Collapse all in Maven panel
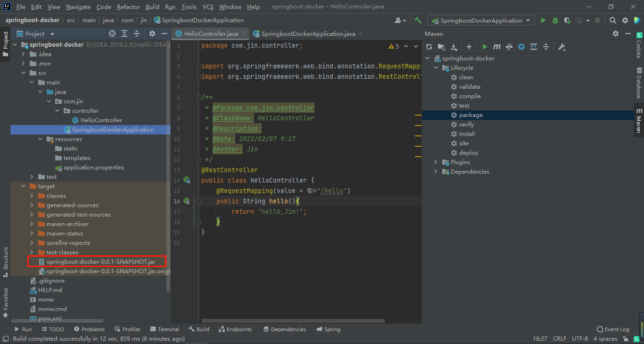The height and width of the screenshot is (344, 644). (x=546, y=47)
